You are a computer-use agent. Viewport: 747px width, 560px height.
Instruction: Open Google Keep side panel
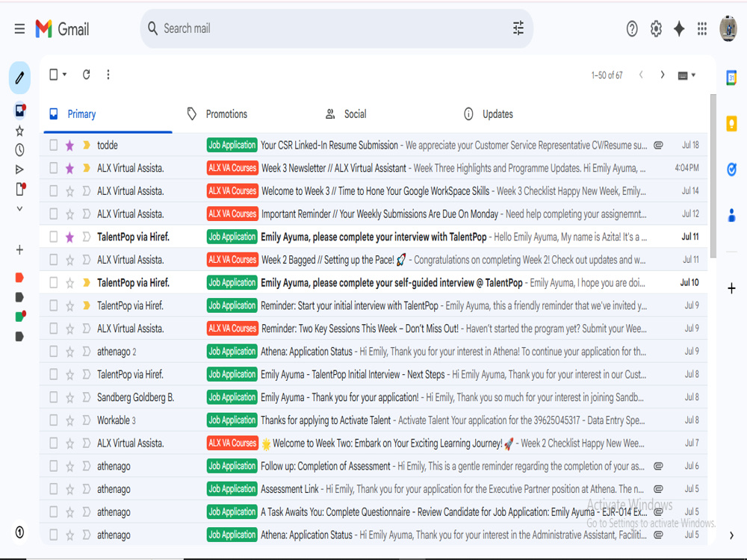pyautogui.click(x=731, y=123)
